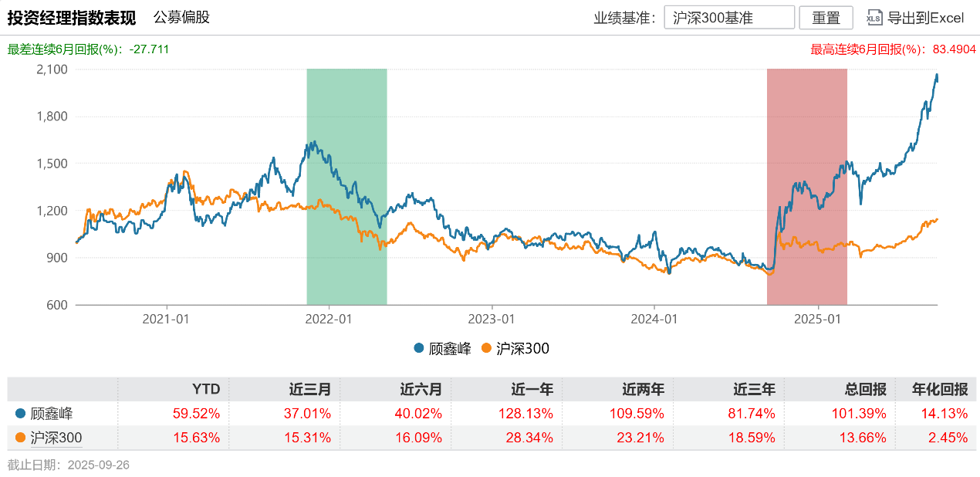Toggle 顾鑫峰 series label in chart legend
980x477 pixels.
click(449, 348)
